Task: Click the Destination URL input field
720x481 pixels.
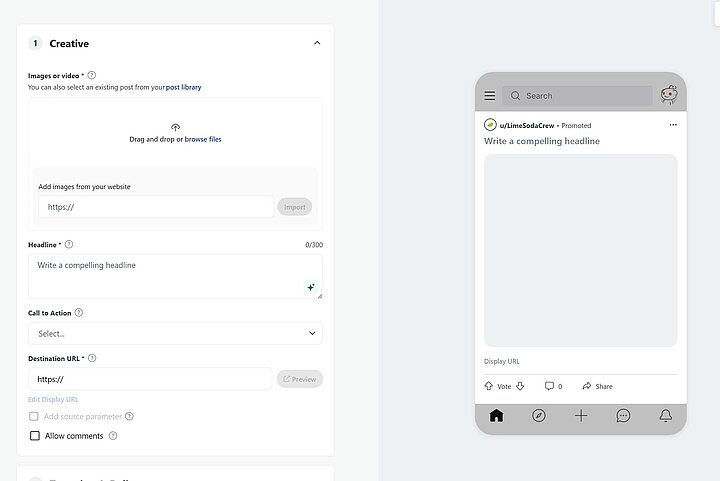Action: click(150, 379)
